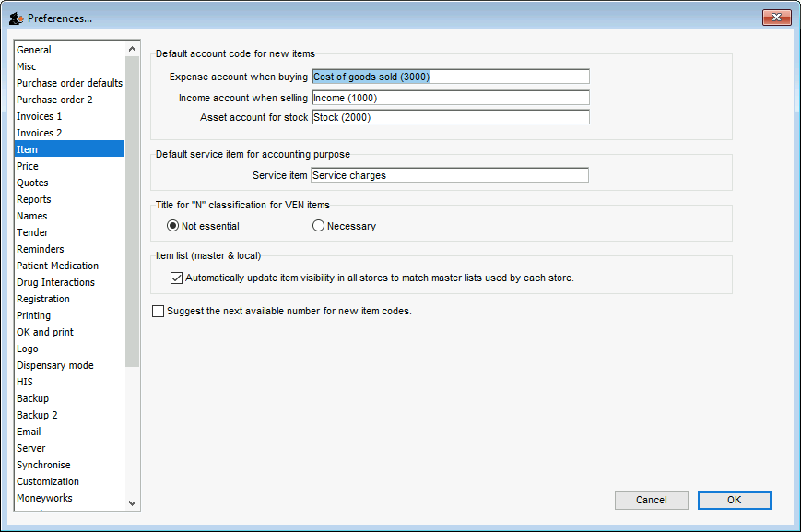Go to Dispensary mode settings
The height and width of the screenshot is (532, 801).
[55, 365]
